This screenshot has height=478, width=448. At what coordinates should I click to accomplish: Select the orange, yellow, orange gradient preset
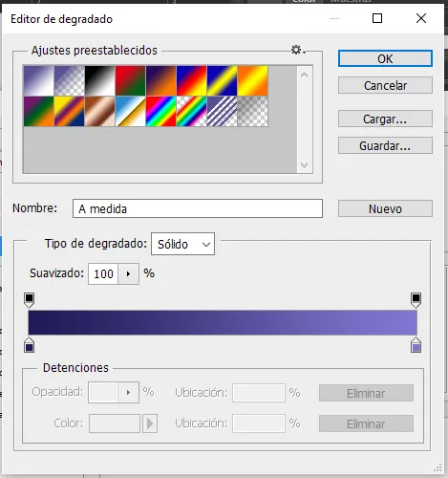click(x=252, y=81)
